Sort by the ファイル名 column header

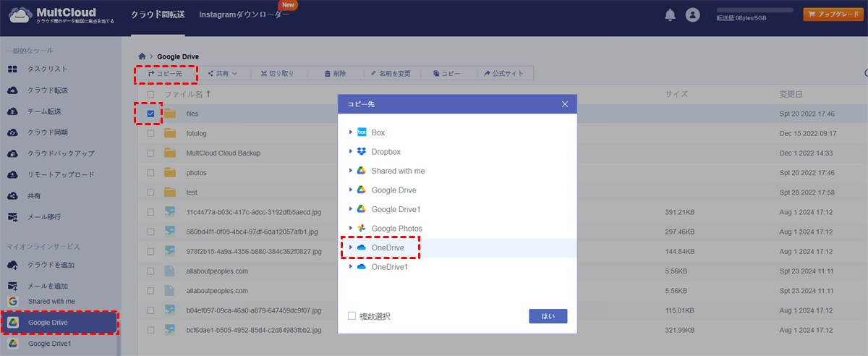click(186, 94)
